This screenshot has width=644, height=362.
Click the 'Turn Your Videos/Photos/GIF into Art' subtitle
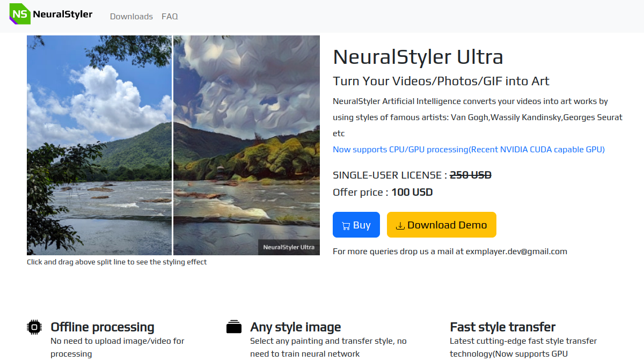tap(441, 81)
